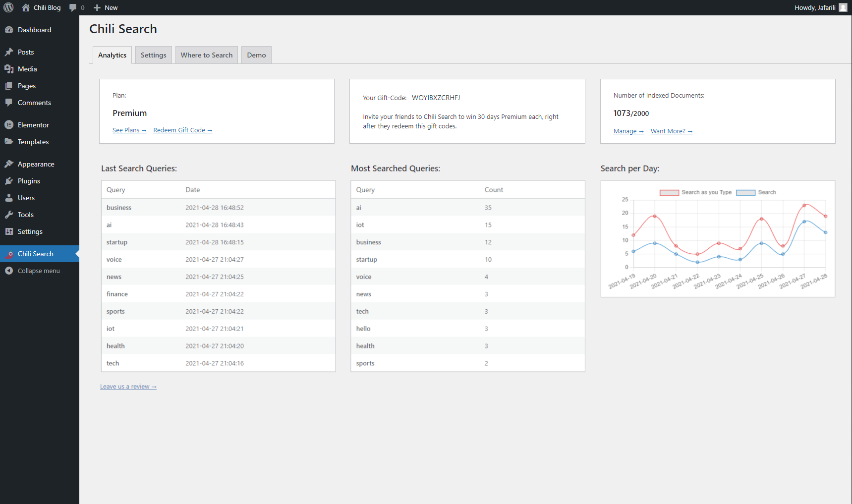852x504 pixels.
Task: Click the 'hello' query in Most Searched
Action: [x=363, y=329]
